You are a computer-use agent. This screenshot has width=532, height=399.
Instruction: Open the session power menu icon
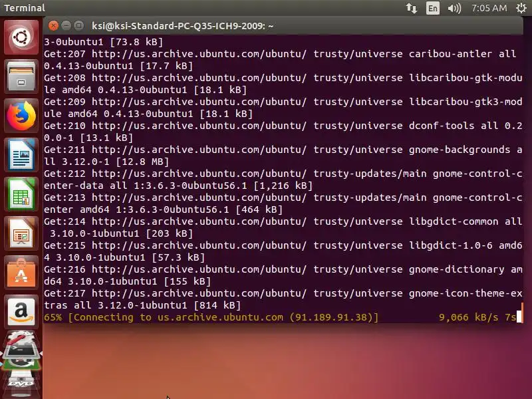pyautogui.click(x=521, y=8)
